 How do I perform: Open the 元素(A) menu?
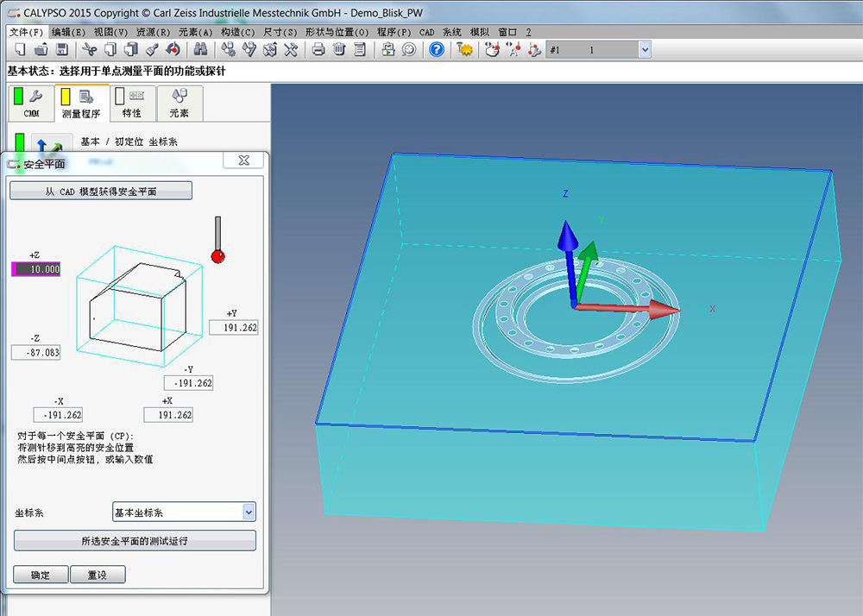click(x=195, y=32)
